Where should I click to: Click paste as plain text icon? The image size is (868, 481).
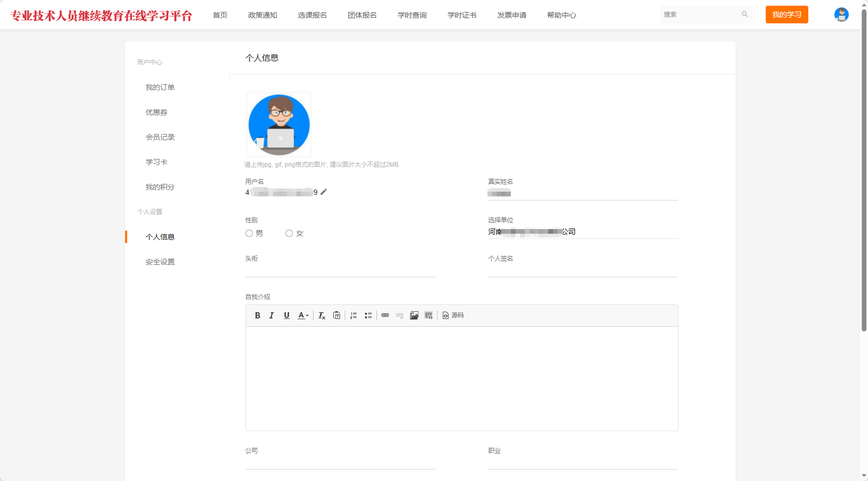coord(337,315)
